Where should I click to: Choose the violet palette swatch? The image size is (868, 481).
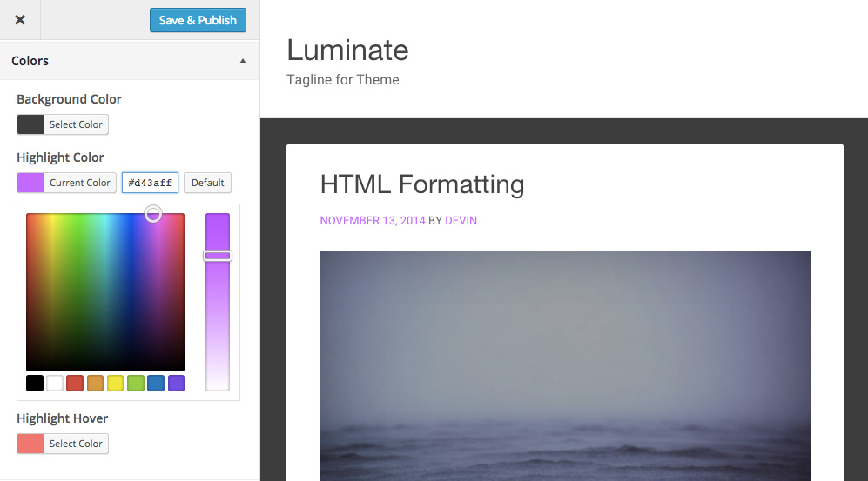(x=176, y=383)
